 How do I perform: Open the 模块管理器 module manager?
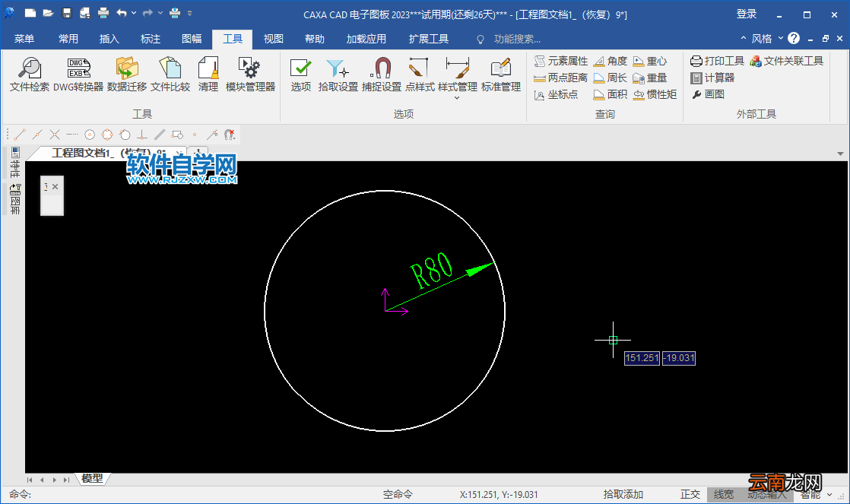[250, 74]
